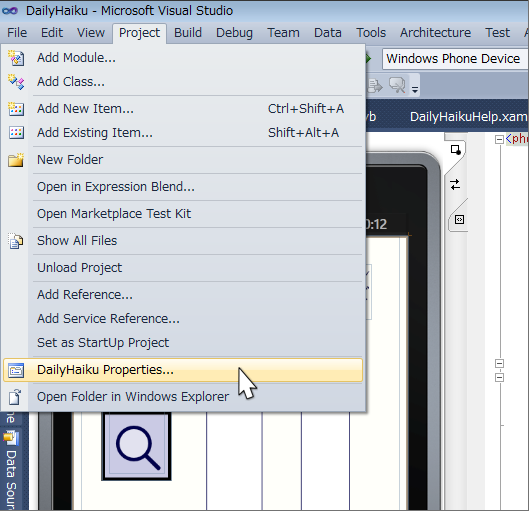
Task: Create a New Folder from menu
Action: [x=183, y=160]
